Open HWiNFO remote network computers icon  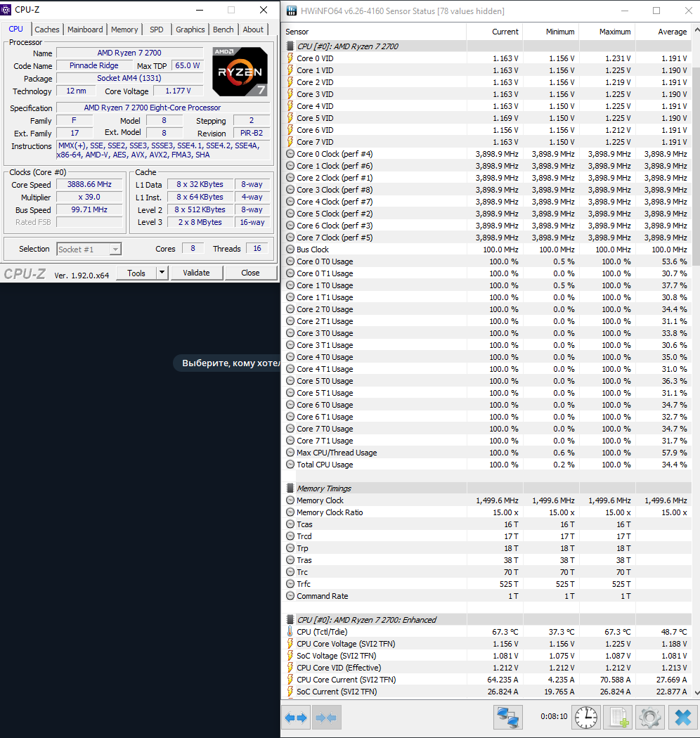tap(507, 718)
